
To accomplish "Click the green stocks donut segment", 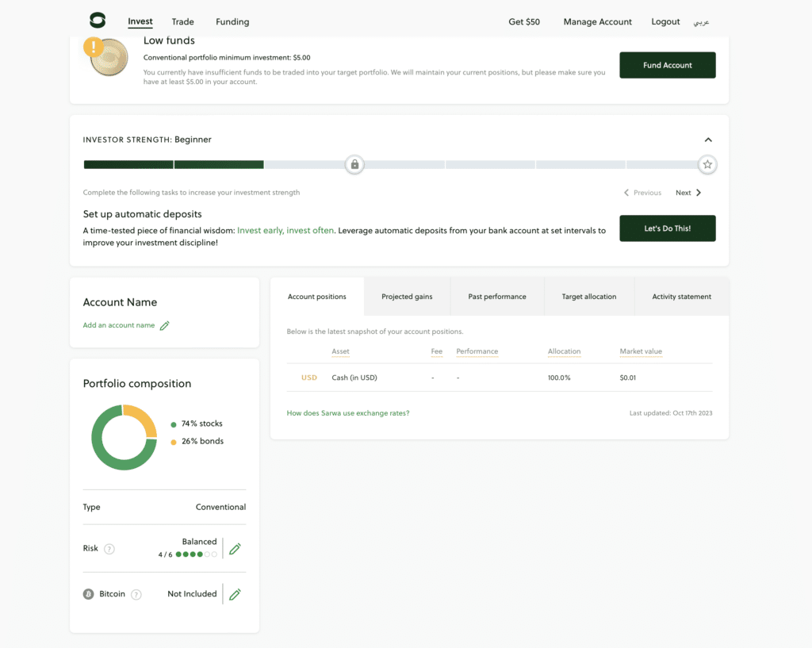I will (x=107, y=454).
